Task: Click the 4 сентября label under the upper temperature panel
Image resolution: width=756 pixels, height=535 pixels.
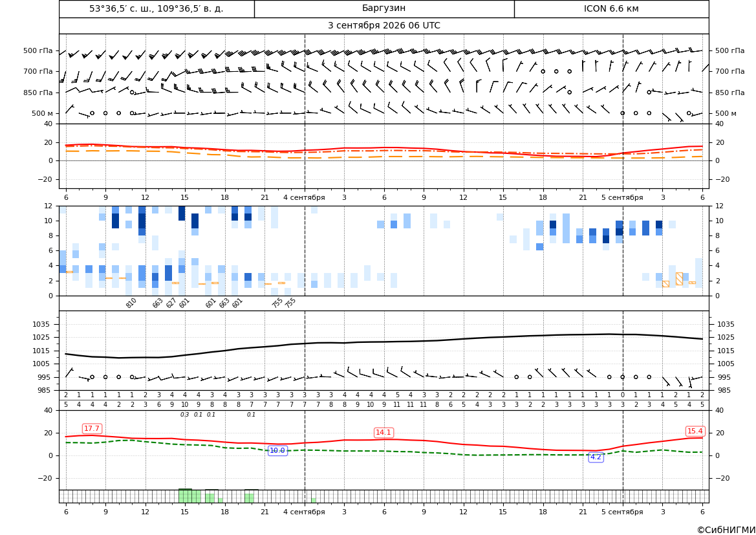Action: point(304,197)
